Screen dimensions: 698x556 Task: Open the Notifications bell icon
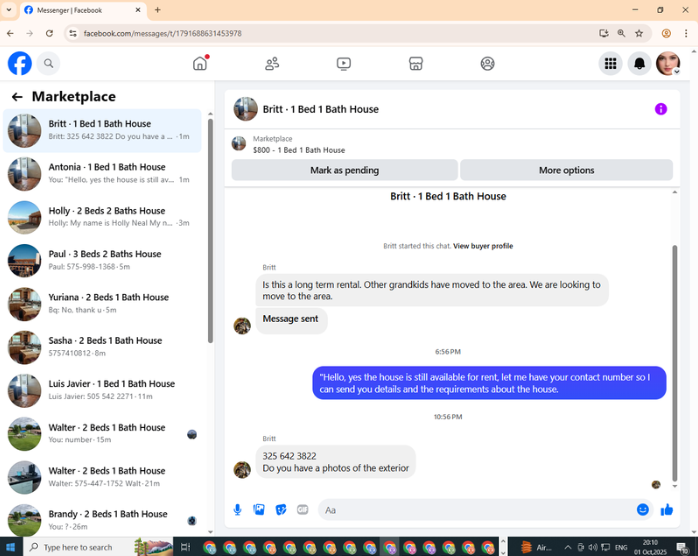pos(639,64)
